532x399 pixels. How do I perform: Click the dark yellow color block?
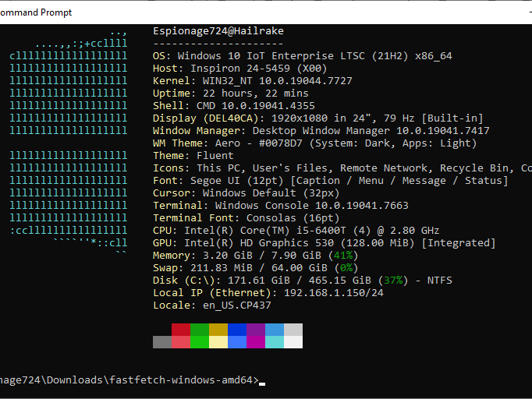[218, 330]
